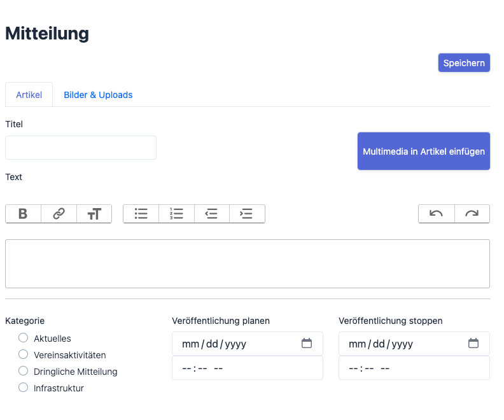
Task: Focus the Titel input field
Action: pyautogui.click(x=81, y=148)
